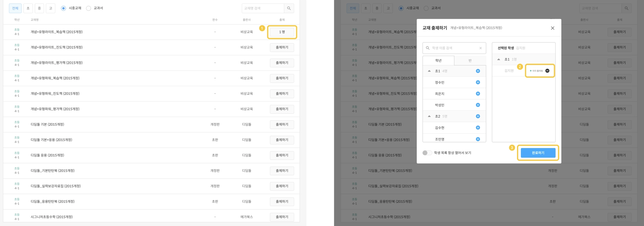Screen dimensions: 644x226
Task: Clear the student name search field
Action: pos(480,48)
